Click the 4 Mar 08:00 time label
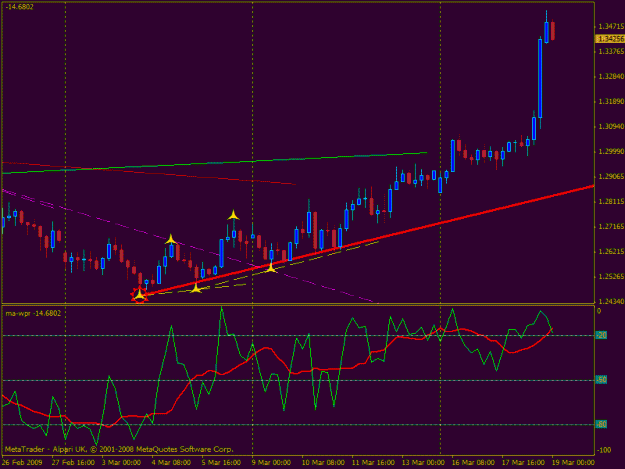 (x=171, y=463)
